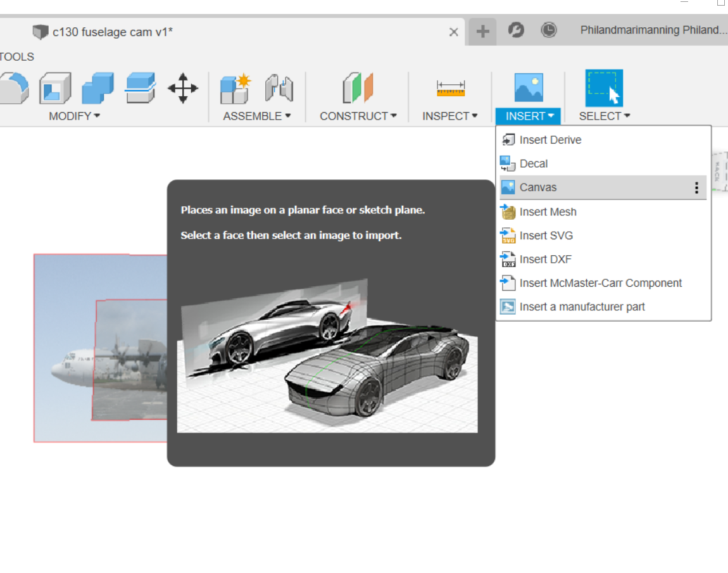The height and width of the screenshot is (573, 728).
Task: Choose Decal from Insert menu
Action: 603,163
